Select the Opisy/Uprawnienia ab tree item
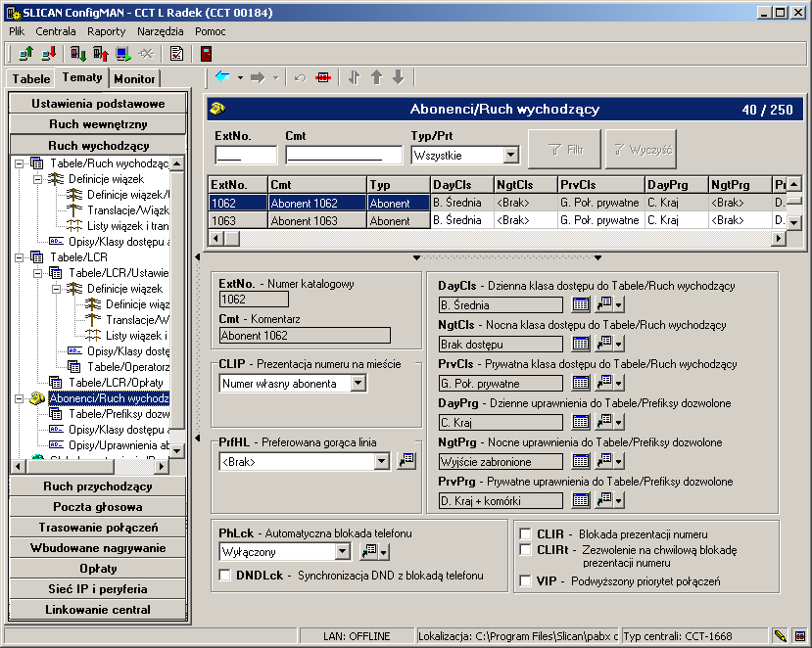 click(x=119, y=445)
